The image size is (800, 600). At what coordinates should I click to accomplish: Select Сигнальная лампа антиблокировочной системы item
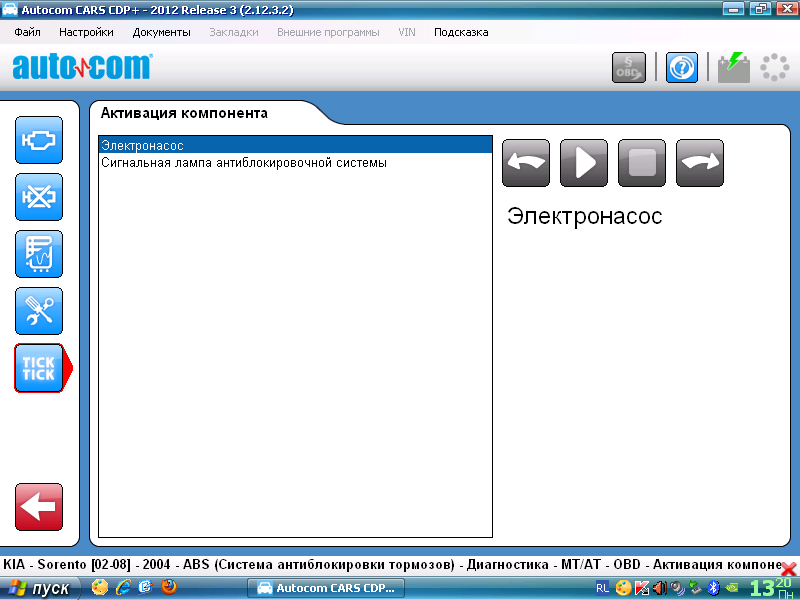click(x=243, y=162)
